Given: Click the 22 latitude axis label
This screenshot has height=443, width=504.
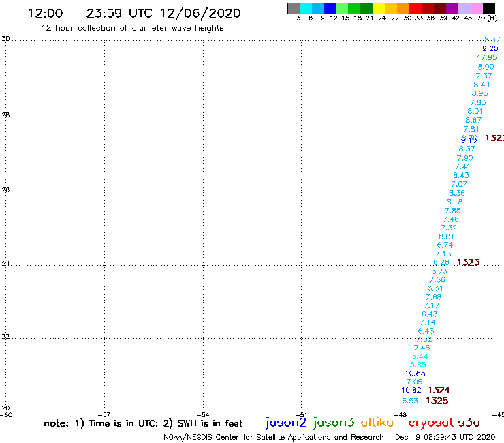Looking at the screenshot, I should [x=5, y=337].
